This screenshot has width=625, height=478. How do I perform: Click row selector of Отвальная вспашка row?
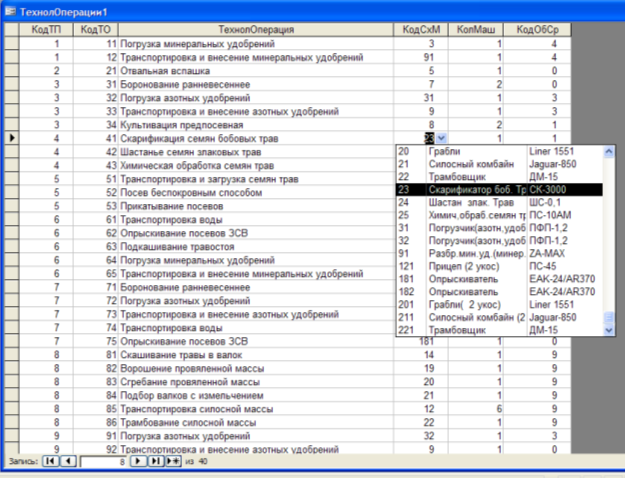pyautogui.click(x=11, y=71)
